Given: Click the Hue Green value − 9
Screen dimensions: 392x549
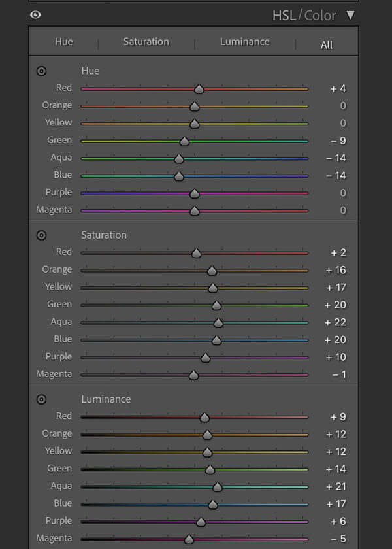Looking at the screenshot, I should [x=338, y=141].
